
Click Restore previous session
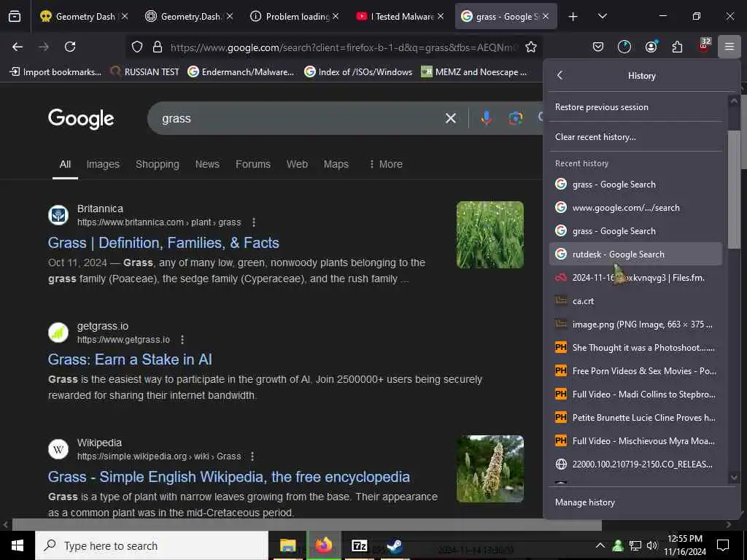coord(635,107)
